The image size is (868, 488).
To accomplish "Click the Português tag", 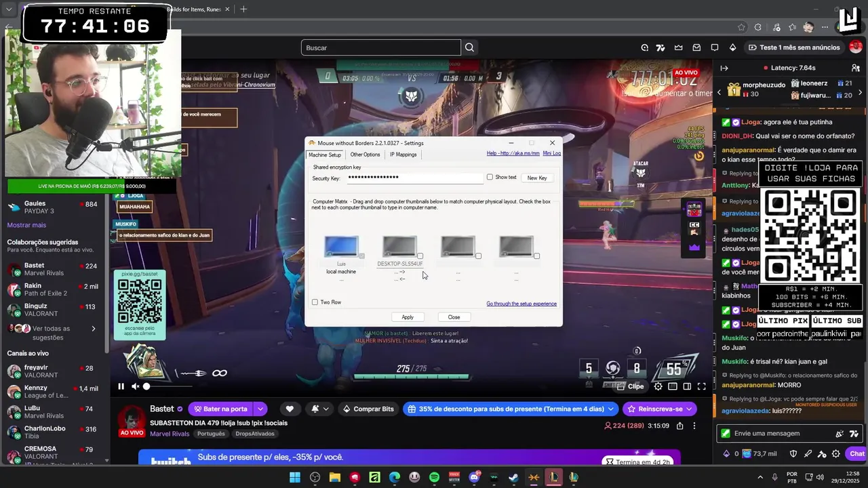I will [211, 434].
